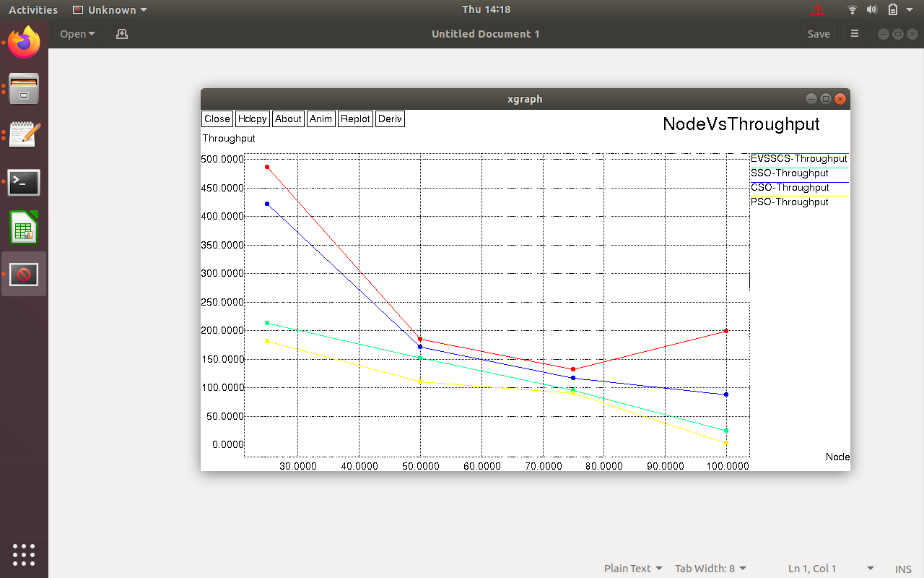Image resolution: width=924 pixels, height=578 pixels.
Task: Open the Unknown application menu
Action: click(x=110, y=9)
